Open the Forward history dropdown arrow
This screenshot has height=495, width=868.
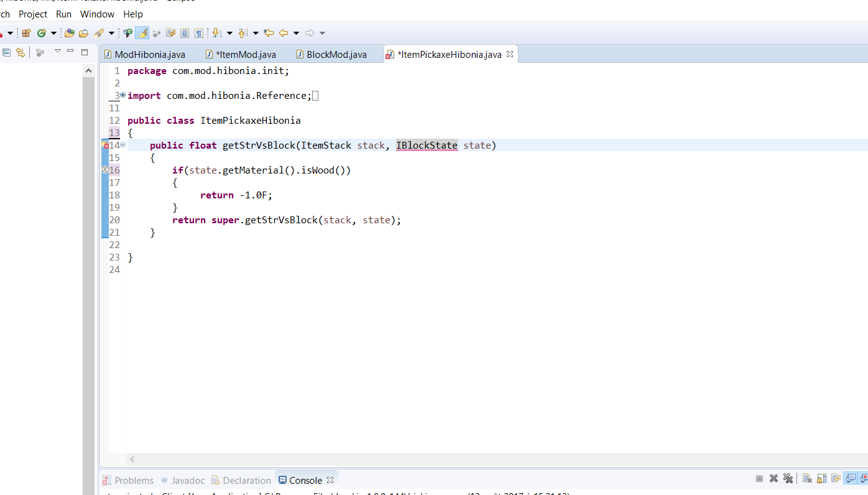322,33
